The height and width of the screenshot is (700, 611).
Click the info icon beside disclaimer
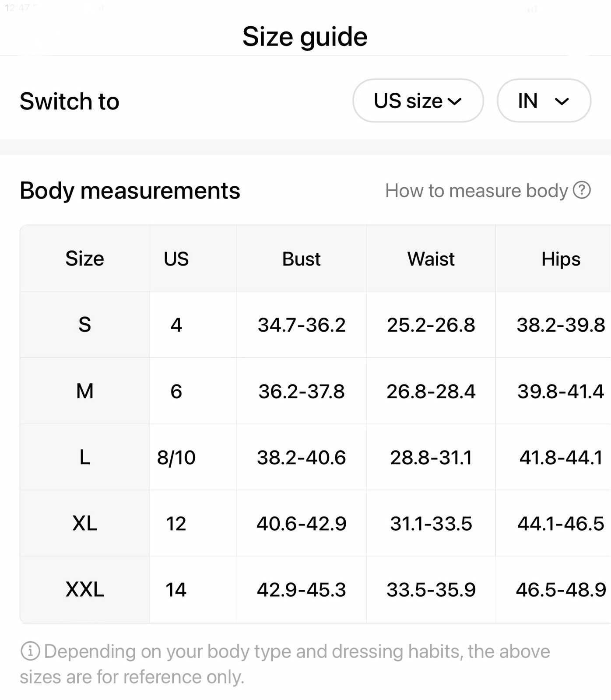[30, 651]
